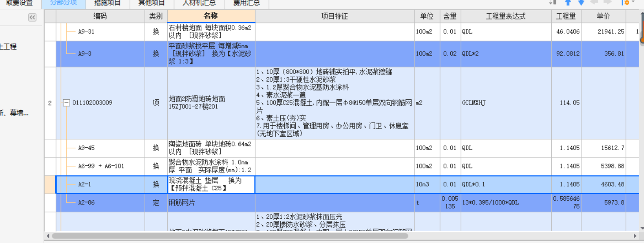Click the 单价 column header
Screen dimensions: 644x243
[603, 16]
